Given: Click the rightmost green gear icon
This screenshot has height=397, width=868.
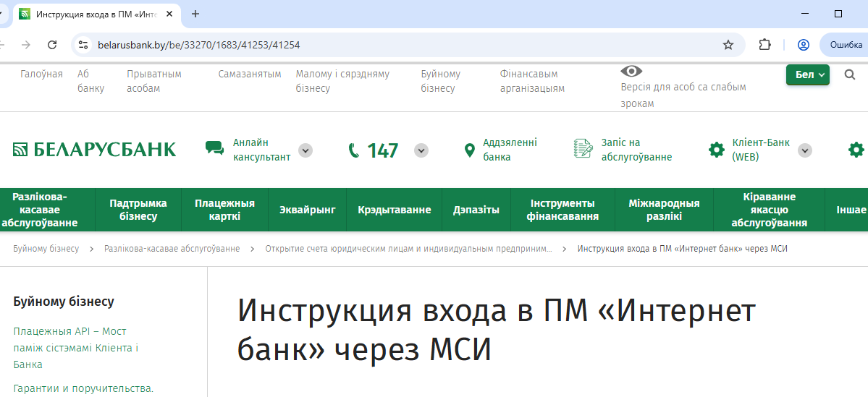Looking at the screenshot, I should 856,150.
